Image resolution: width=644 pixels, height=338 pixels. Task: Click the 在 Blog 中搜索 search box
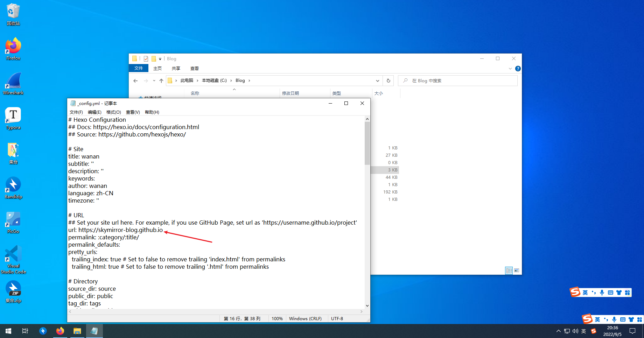(x=458, y=81)
